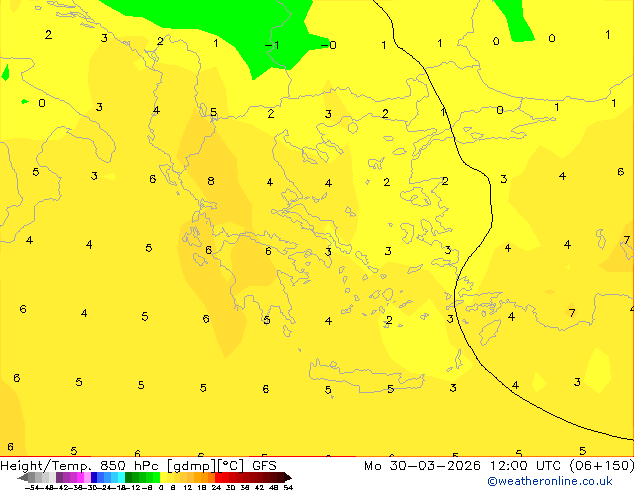The image size is (634, 490).
Task: Click the -1 temperature value on the map
Action: [x=272, y=45]
